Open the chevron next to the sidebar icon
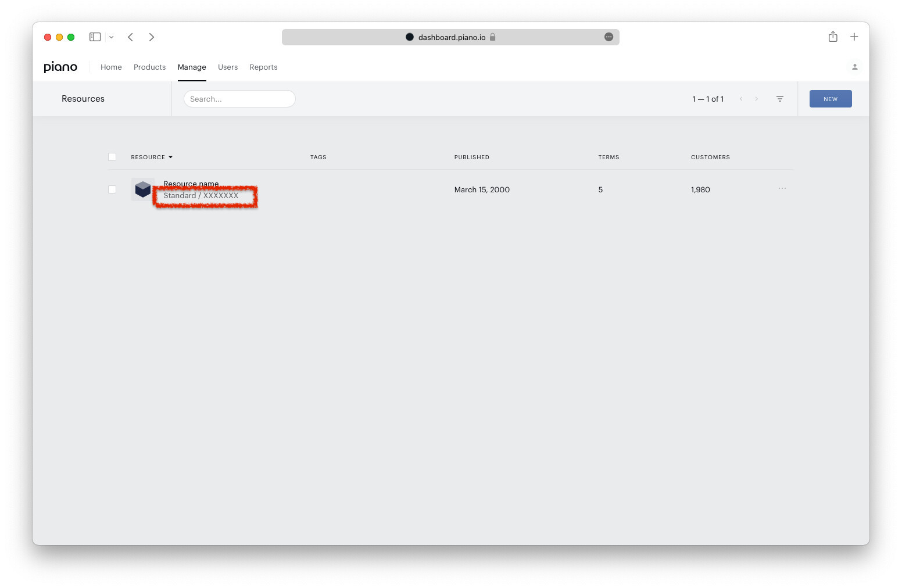This screenshot has height=588, width=902. click(x=111, y=37)
